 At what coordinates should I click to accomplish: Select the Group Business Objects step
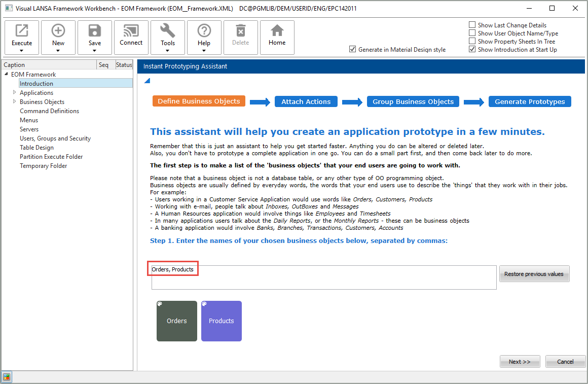(x=413, y=102)
